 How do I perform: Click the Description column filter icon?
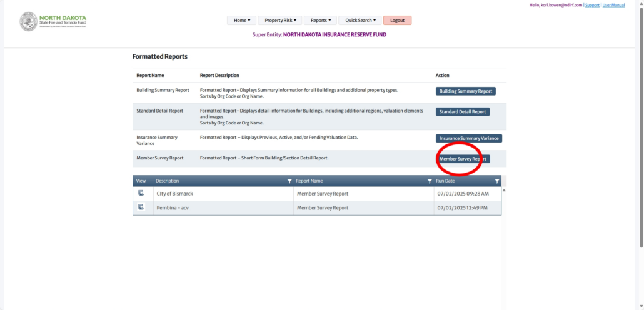(289, 181)
